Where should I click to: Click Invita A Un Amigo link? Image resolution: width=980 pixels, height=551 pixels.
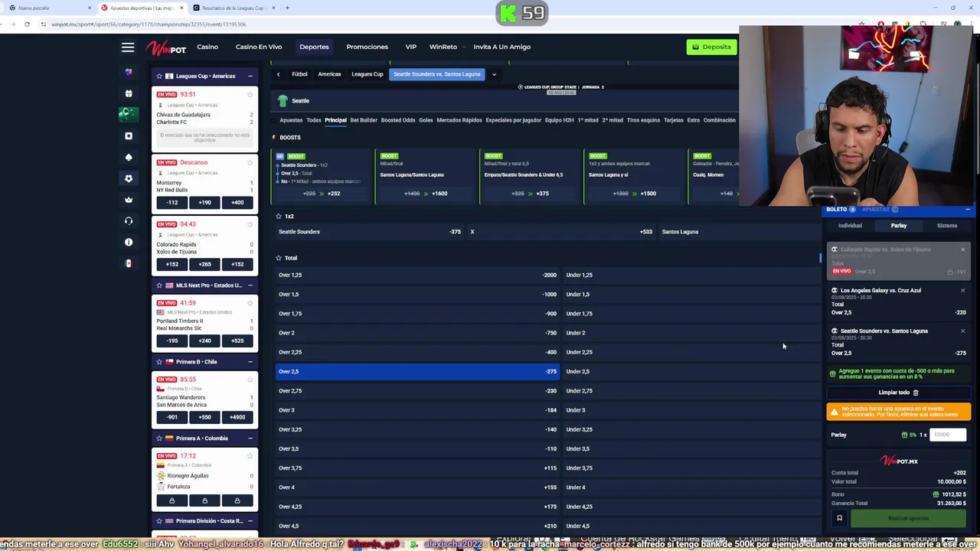pos(501,47)
